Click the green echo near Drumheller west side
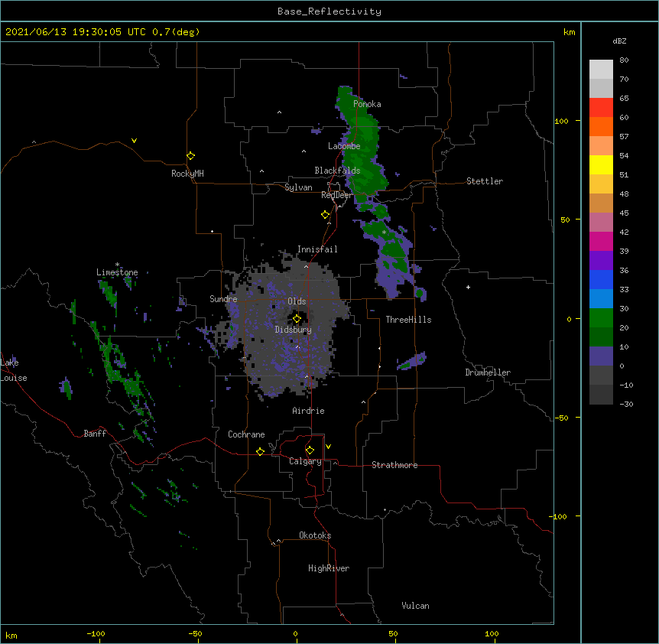This screenshot has width=659, height=644. [x=411, y=361]
